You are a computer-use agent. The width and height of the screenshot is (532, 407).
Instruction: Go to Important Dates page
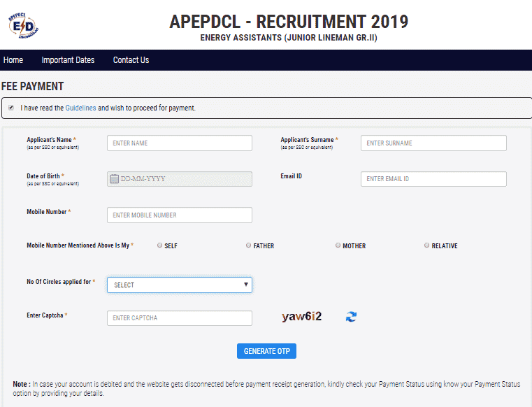(68, 60)
